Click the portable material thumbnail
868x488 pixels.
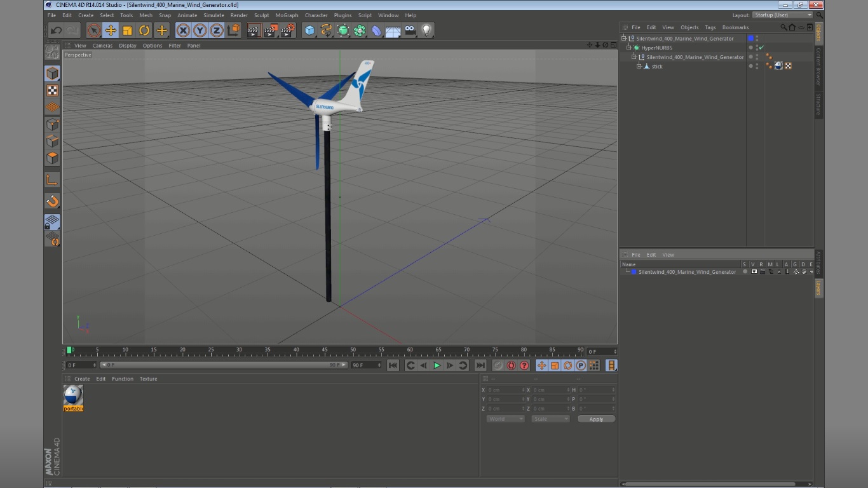73,395
